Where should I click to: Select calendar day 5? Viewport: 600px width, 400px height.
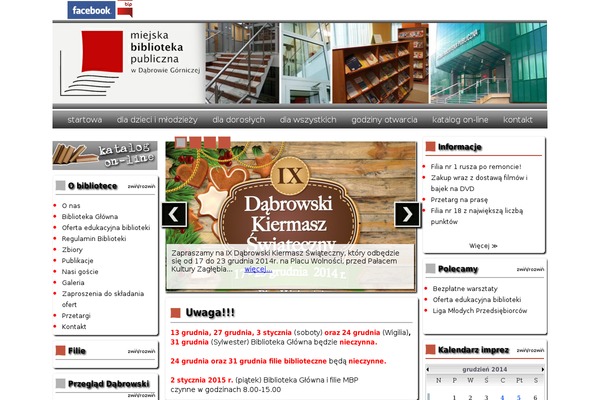coord(519,397)
